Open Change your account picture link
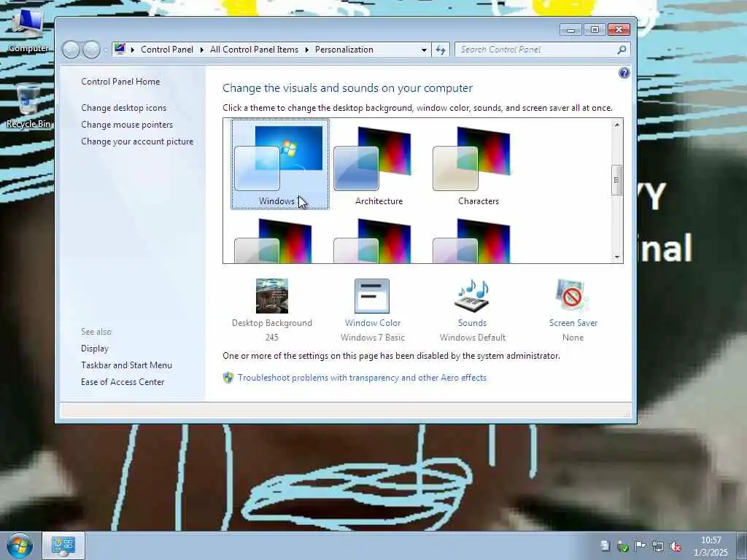The height and width of the screenshot is (560, 747). pos(137,141)
